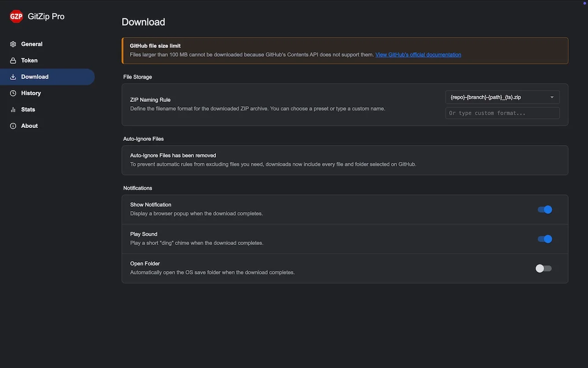The image size is (588, 368).
Task: Select the Download sidebar item
Action: (47, 77)
